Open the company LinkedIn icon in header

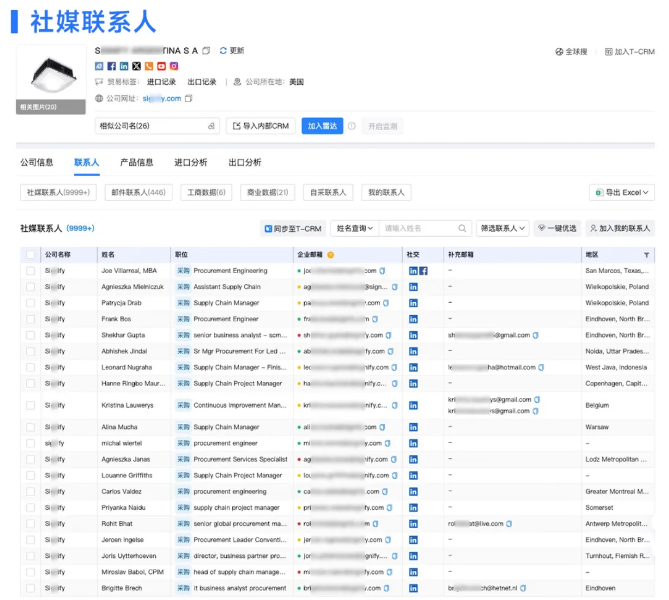[124, 66]
